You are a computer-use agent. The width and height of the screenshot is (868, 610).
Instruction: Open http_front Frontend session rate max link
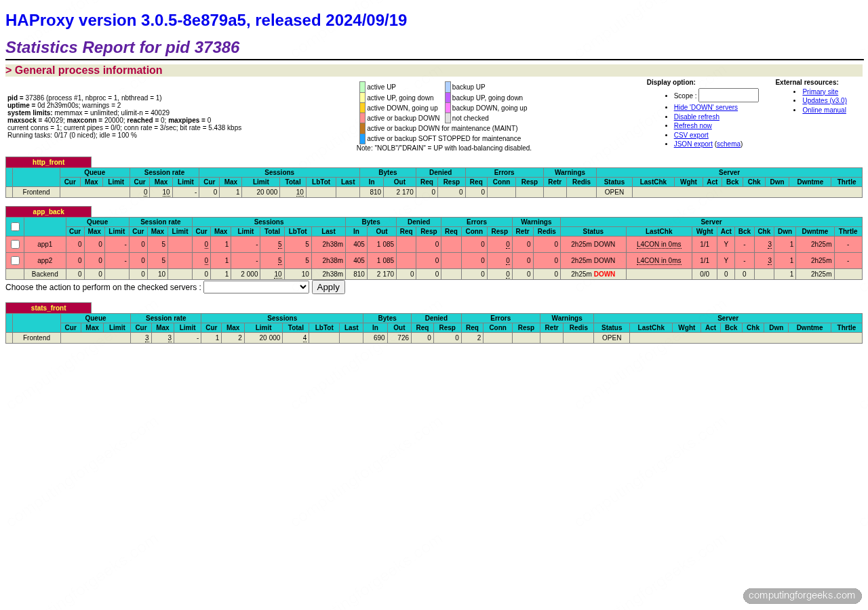(x=166, y=192)
